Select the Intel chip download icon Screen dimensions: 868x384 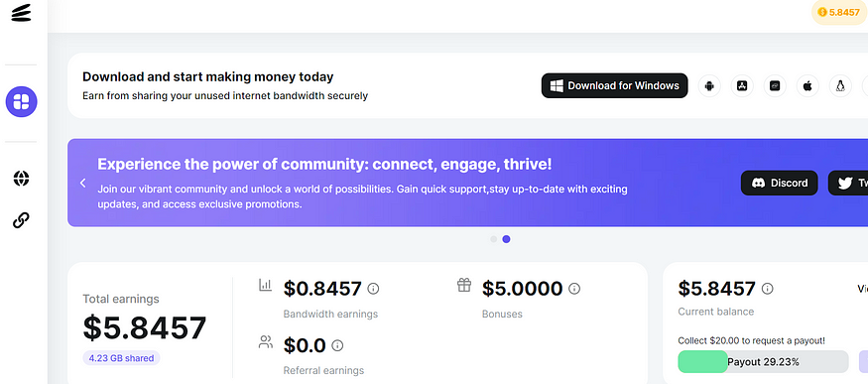775,85
